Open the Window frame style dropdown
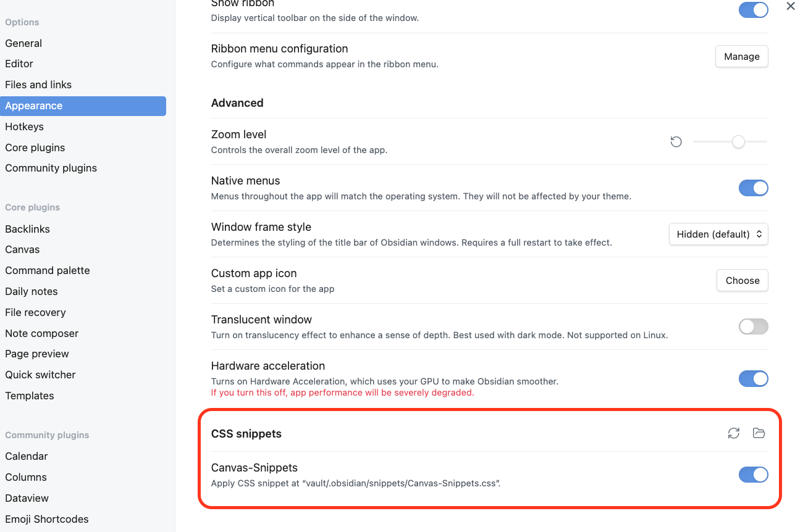The height and width of the screenshot is (532, 795). coord(718,234)
